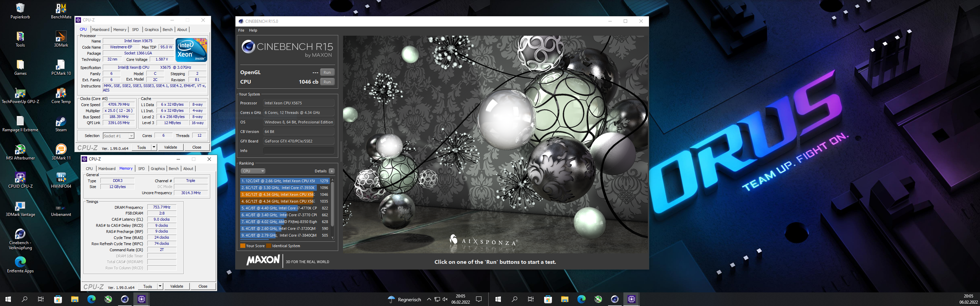Open the notification center icon
Image resolution: width=980 pixels, height=306 pixels.
tap(479, 299)
